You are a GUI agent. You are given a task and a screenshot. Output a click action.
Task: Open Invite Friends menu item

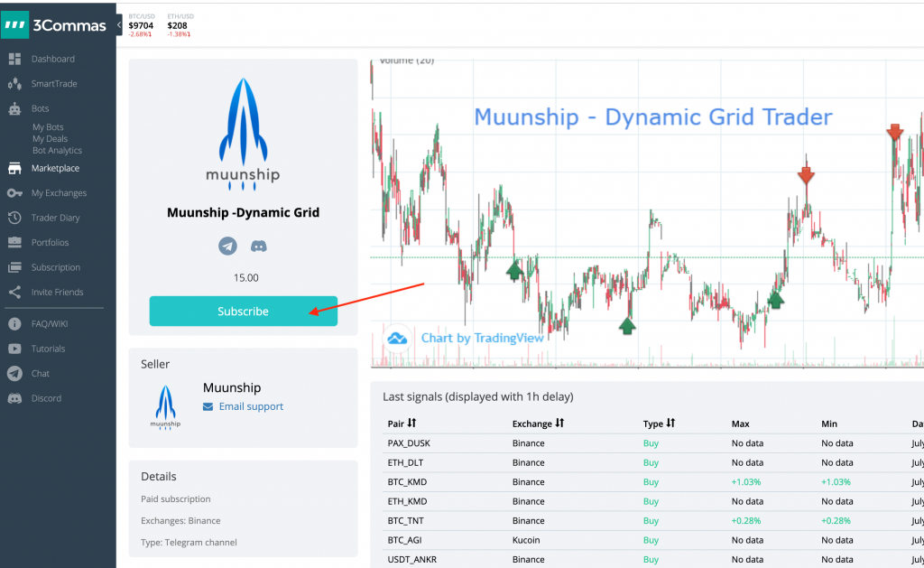click(x=57, y=292)
